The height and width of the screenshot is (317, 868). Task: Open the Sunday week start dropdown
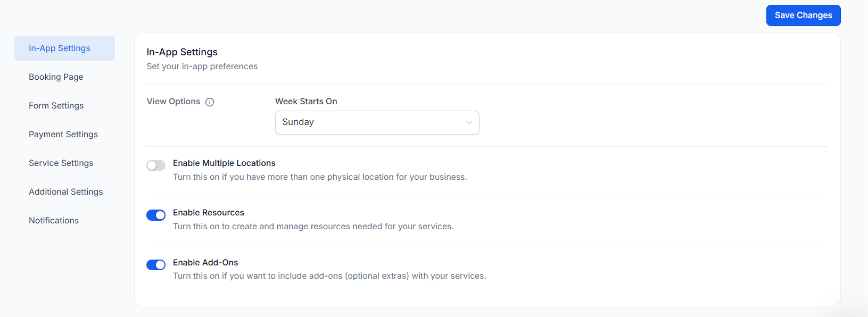pyautogui.click(x=376, y=122)
